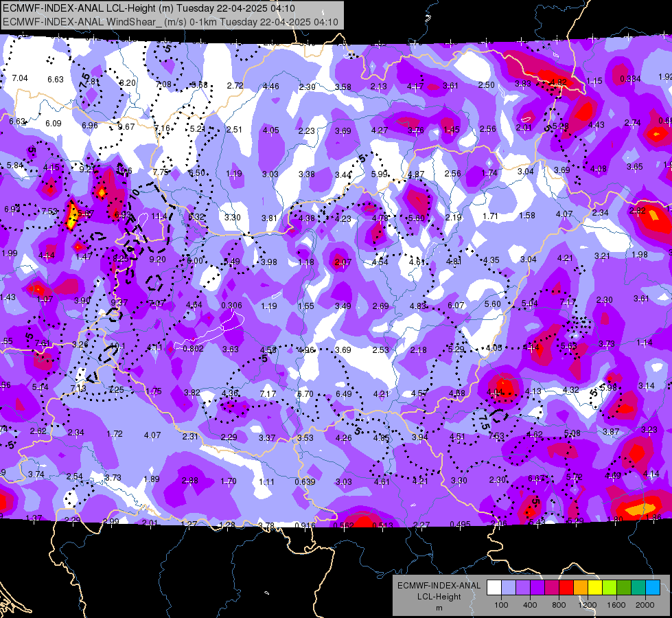Viewport: 672px width, 618px height.
Task: Click the wind shear value '2.88'
Action: pos(190,481)
